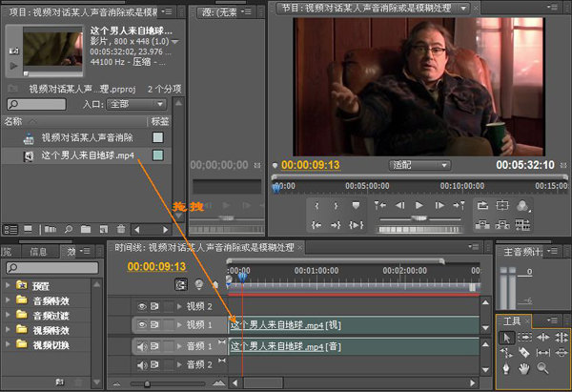572x392 pixels.
Task: Toggle the Snap icon in the timeline
Action: click(x=180, y=283)
